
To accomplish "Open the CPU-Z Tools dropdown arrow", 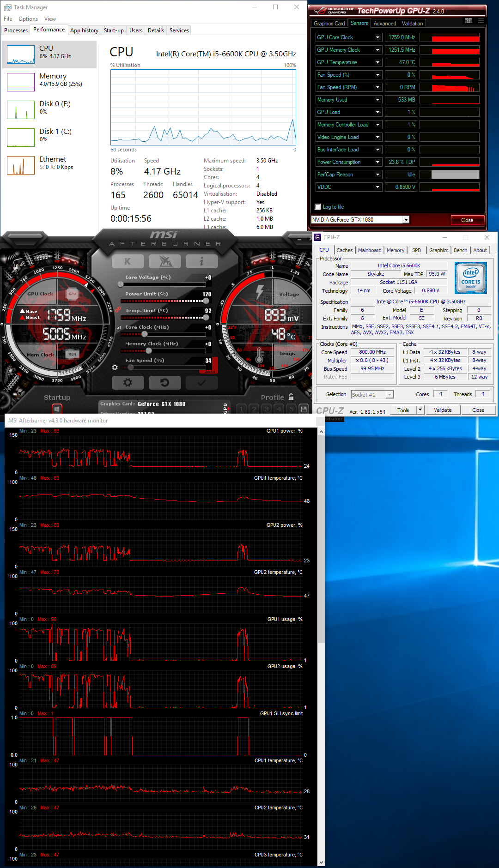I will (x=420, y=410).
